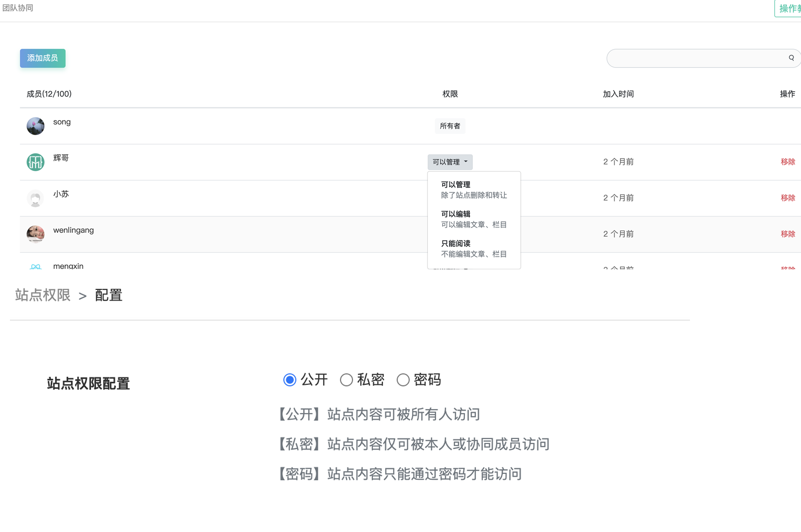Select the 公开 radio button
The image size is (801, 532).
tap(290, 380)
